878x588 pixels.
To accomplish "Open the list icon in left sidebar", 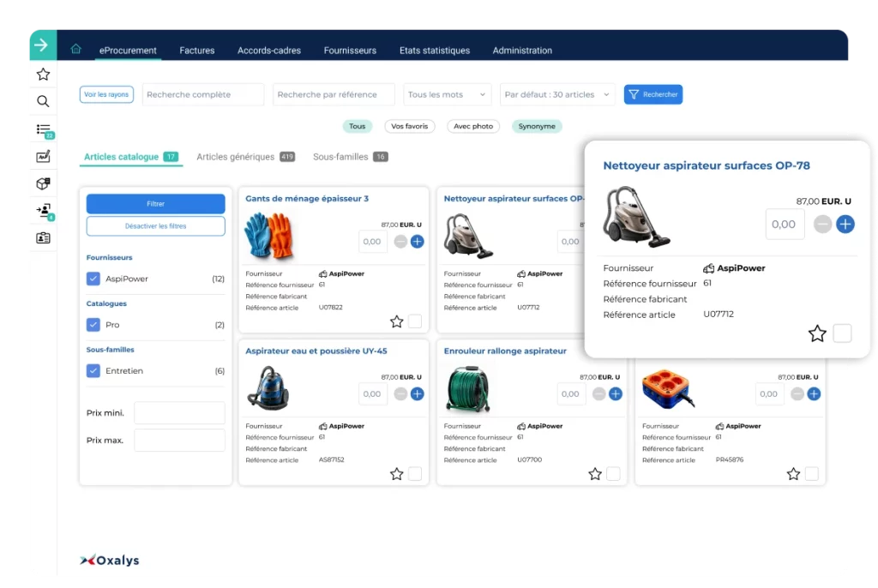I will (43, 129).
